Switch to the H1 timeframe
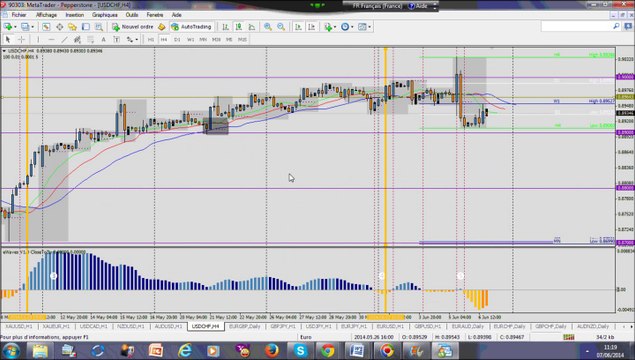The width and height of the screenshot is (635, 360). 151,39
